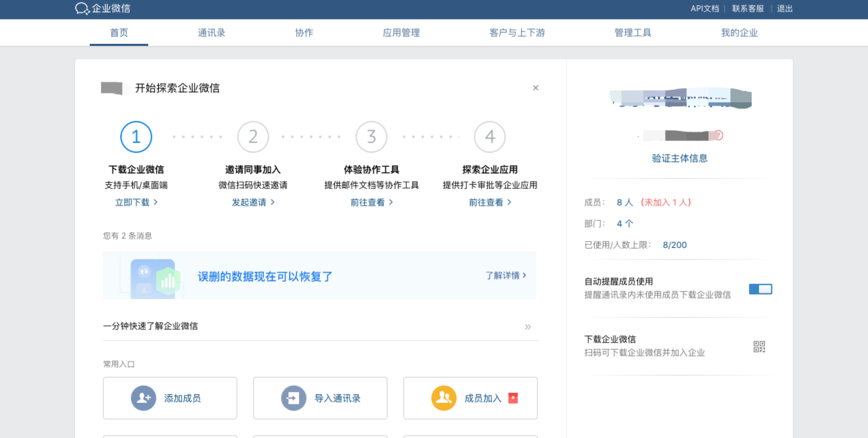Click the 体验协作工具 step title
This screenshot has width=868, height=438.
click(371, 169)
